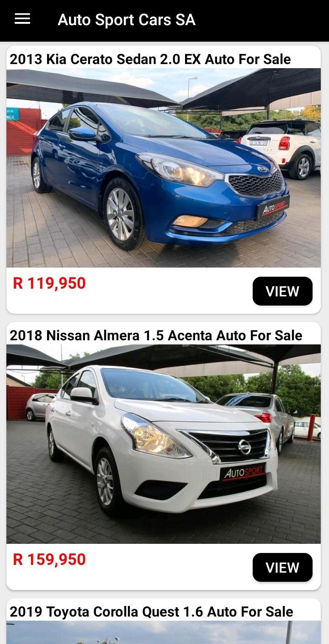Select the white Nissan Almera photo

pos(164,444)
